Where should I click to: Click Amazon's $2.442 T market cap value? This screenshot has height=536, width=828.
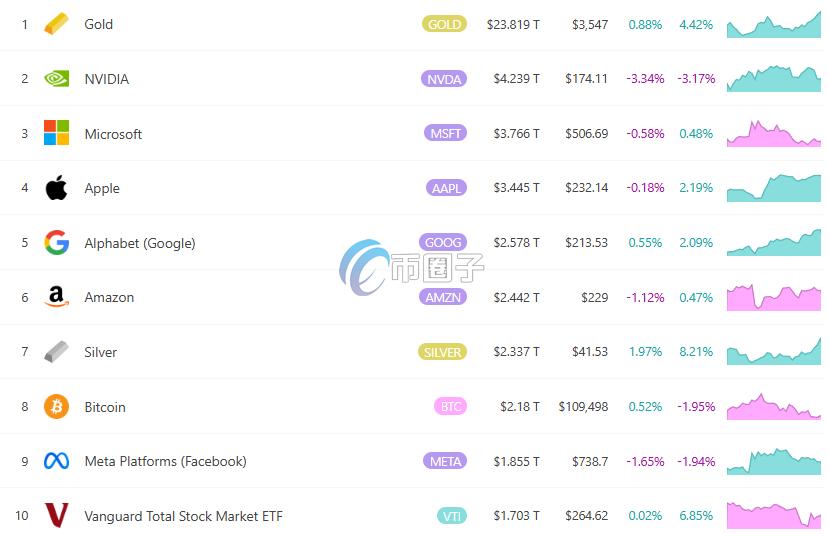coord(516,297)
